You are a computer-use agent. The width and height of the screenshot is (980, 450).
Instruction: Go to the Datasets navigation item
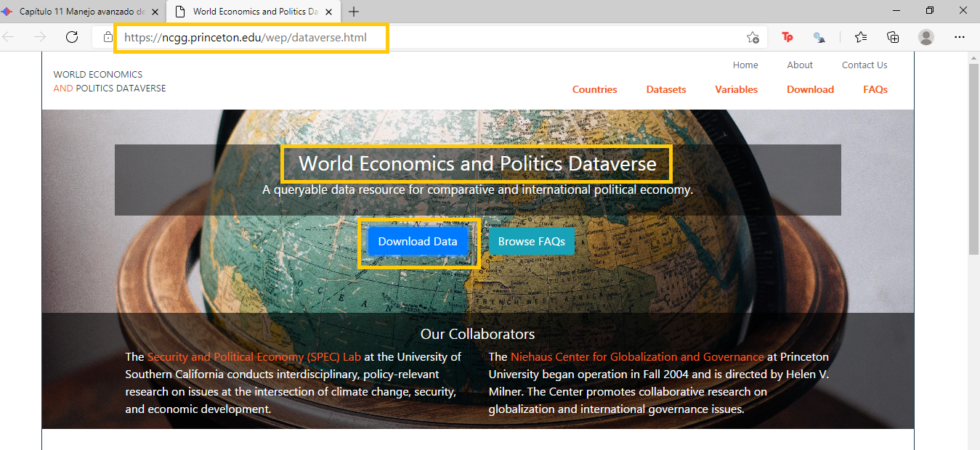tap(665, 89)
